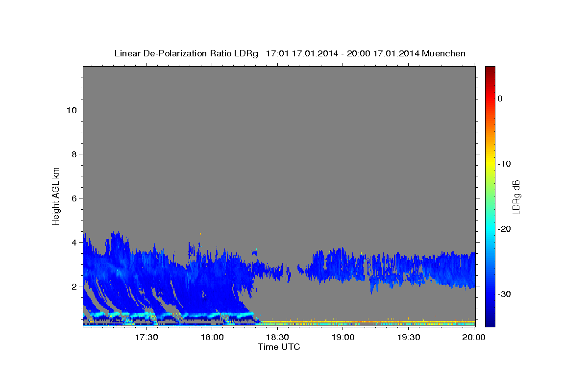The width and height of the screenshot is (588, 392).
Task: Click the 19:30 time tick label
Action: 408,338
